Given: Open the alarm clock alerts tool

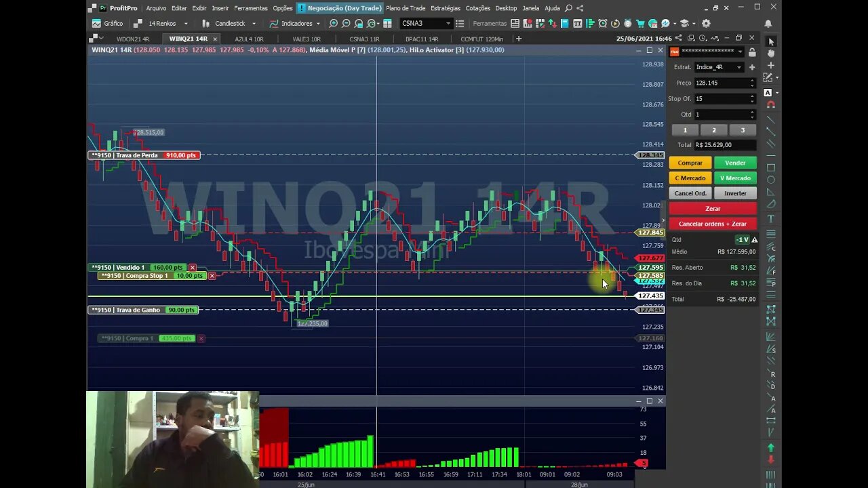Looking at the screenshot, I should (602, 23).
